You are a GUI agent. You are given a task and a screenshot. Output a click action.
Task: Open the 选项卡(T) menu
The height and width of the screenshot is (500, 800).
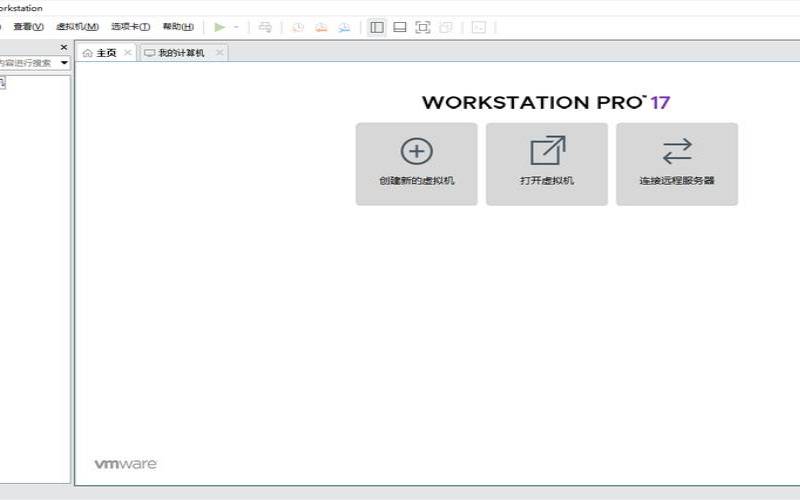(130, 27)
